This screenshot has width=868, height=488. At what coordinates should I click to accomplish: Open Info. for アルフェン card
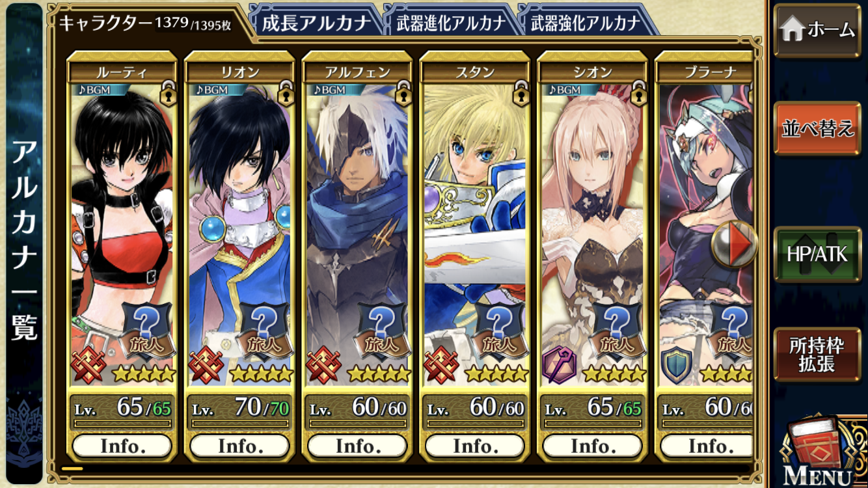(357, 446)
